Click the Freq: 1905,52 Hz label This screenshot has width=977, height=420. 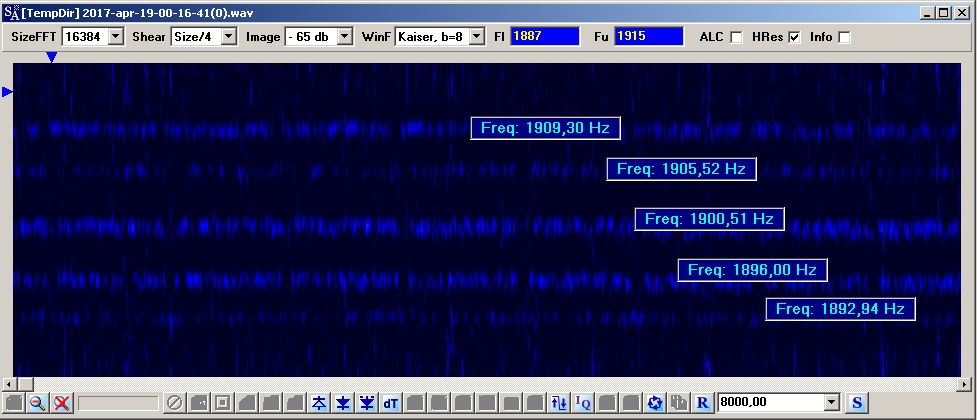click(x=681, y=169)
